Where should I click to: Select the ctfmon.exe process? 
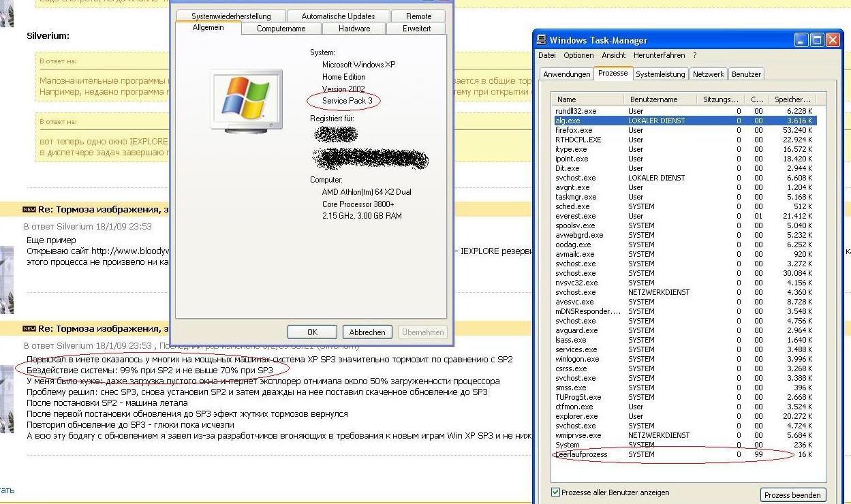(684, 407)
